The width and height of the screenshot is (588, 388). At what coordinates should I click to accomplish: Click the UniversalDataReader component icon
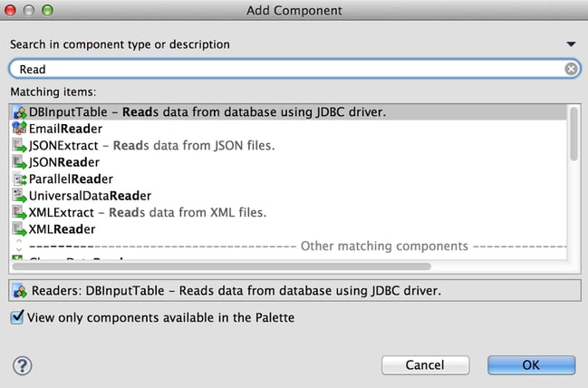point(20,196)
